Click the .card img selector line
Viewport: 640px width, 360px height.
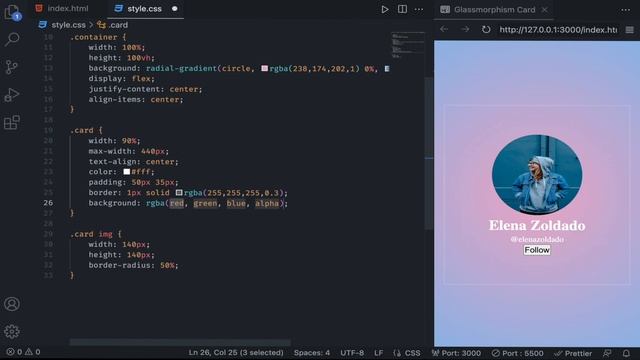(x=96, y=234)
